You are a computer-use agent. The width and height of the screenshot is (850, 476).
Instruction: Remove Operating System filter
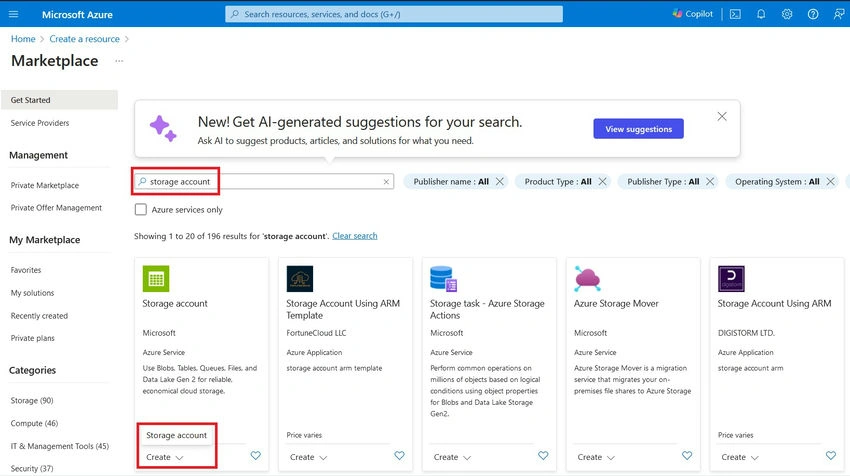click(830, 182)
